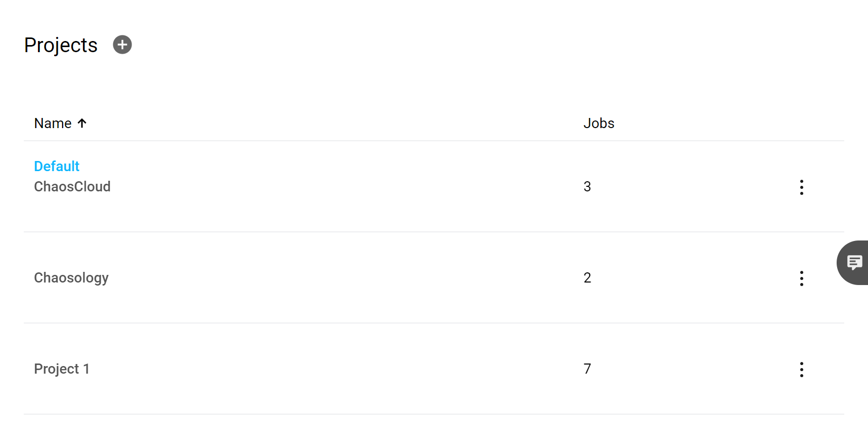Sort by the Jobs column header
This screenshot has width=868, height=443.
pos(598,123)
